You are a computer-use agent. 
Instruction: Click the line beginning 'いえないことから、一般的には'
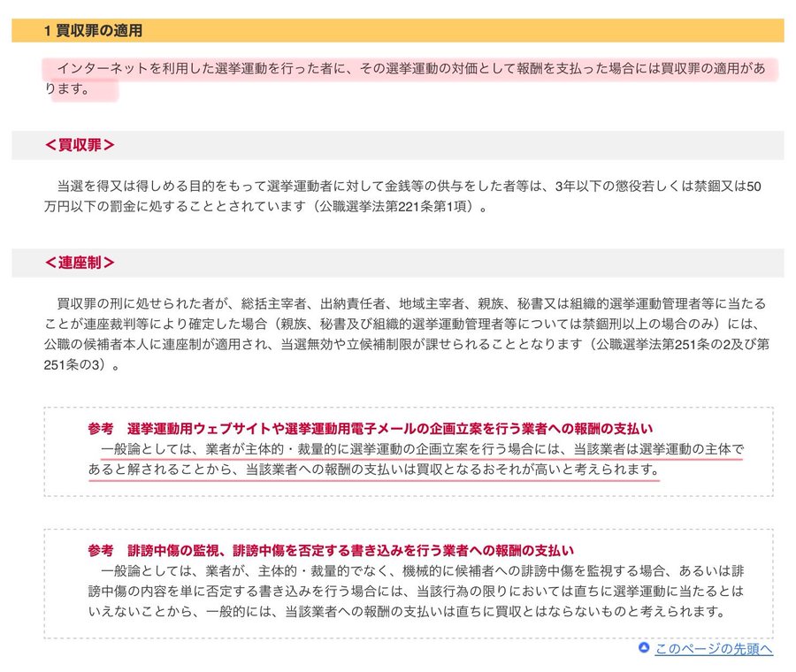(x=407, y=612)
